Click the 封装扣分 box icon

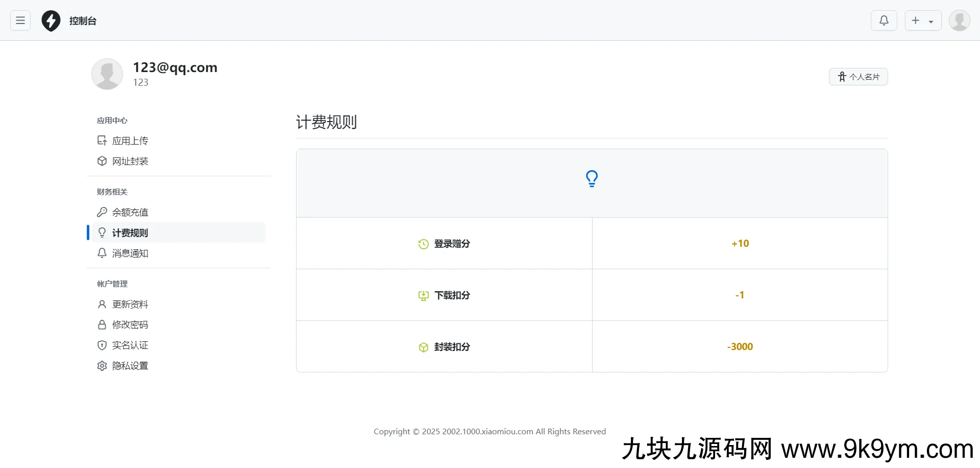point(423,347)
